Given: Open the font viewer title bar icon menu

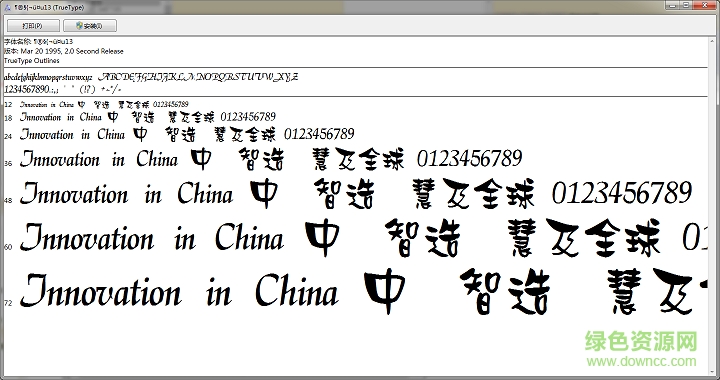Looking at the screenshot, I should 7,8.
